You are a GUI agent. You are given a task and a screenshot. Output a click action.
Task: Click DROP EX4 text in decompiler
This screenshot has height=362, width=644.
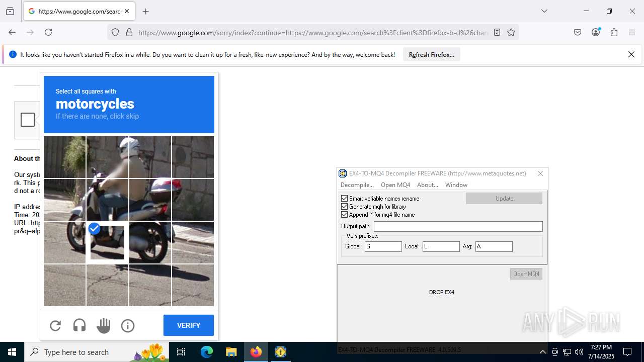point(442,292)
